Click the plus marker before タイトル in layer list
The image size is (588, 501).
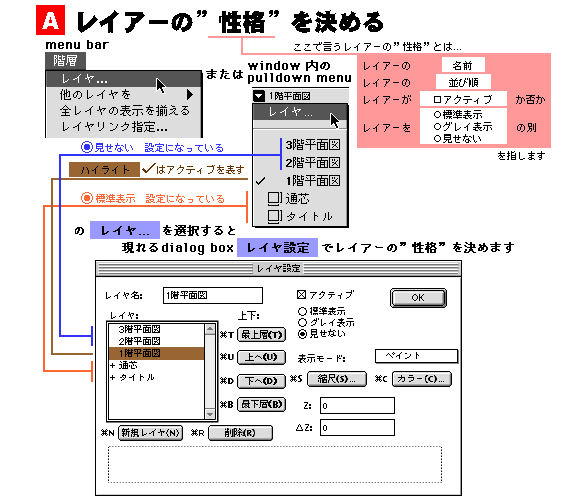coord(112,377)
